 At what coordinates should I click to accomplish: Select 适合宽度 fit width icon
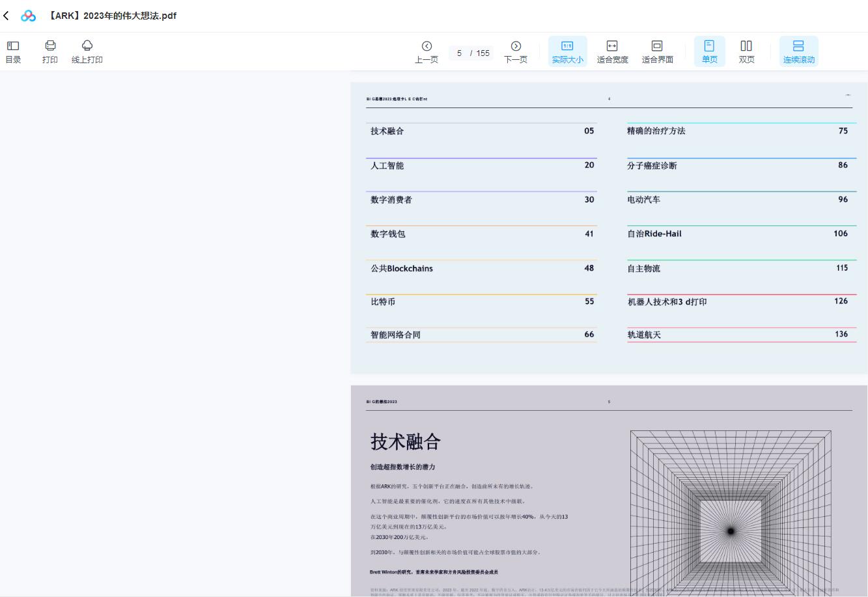pos(612,51)
